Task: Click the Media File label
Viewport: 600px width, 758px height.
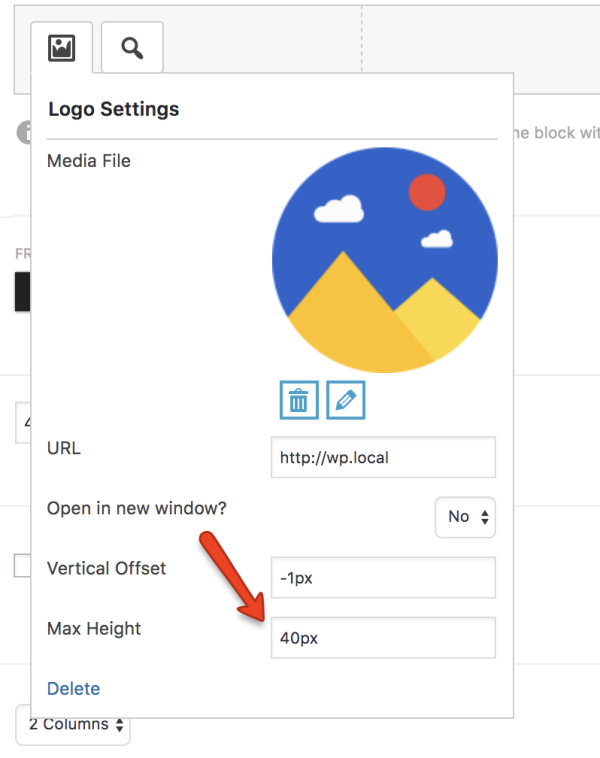Action: tap(89, 160)
